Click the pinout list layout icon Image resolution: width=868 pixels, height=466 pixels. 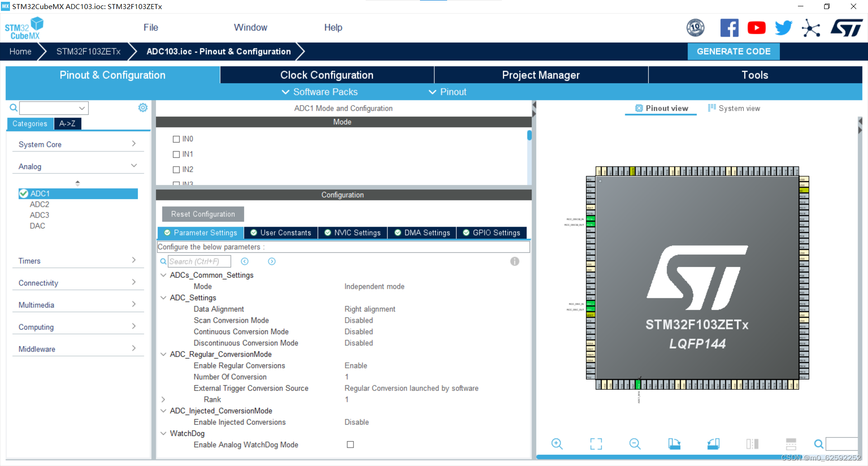coord(791,444)
